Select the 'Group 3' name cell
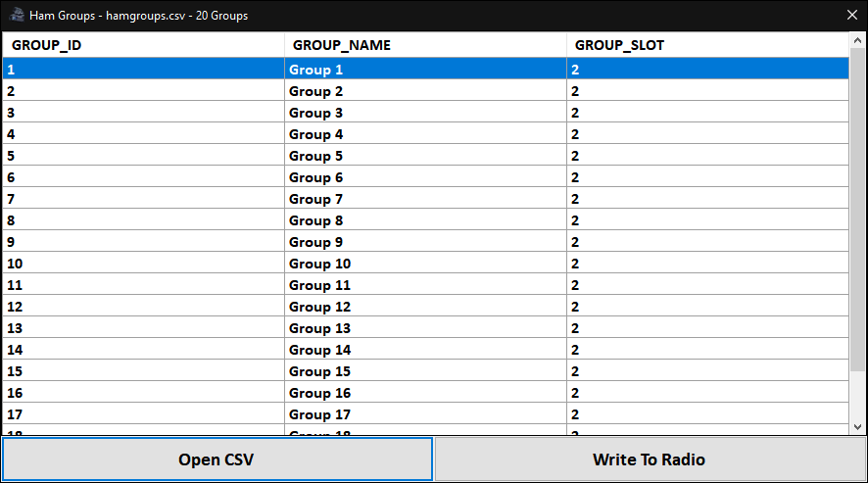The image size is (868, 483). (426, 113)
